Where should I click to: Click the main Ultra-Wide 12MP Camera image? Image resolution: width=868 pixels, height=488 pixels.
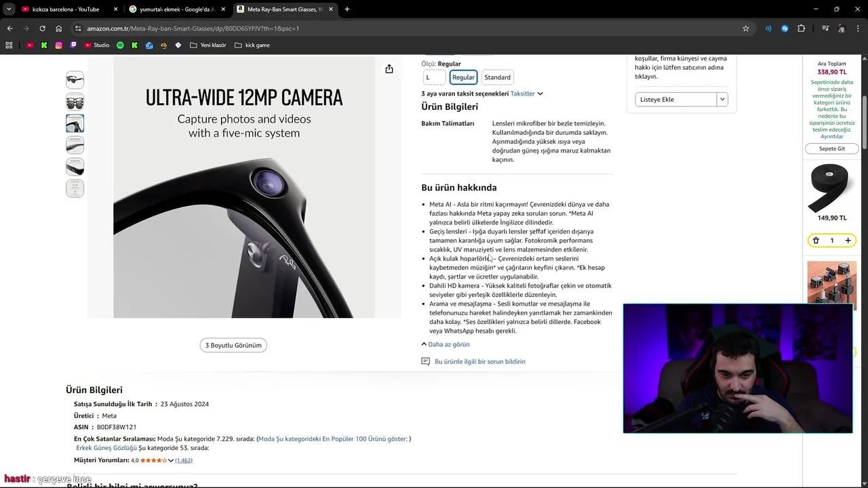[x=244, y=186]
